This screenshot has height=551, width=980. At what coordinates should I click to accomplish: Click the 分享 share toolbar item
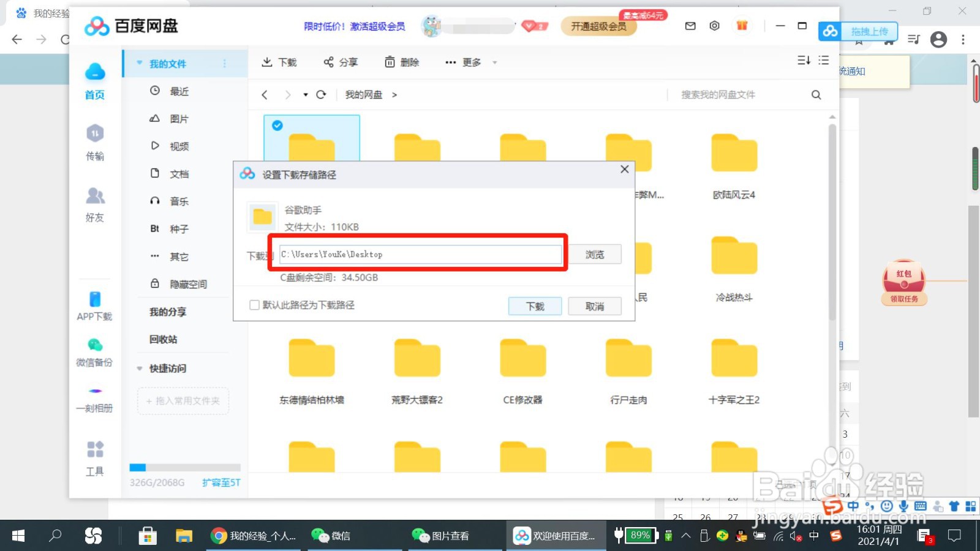(341, 62)
